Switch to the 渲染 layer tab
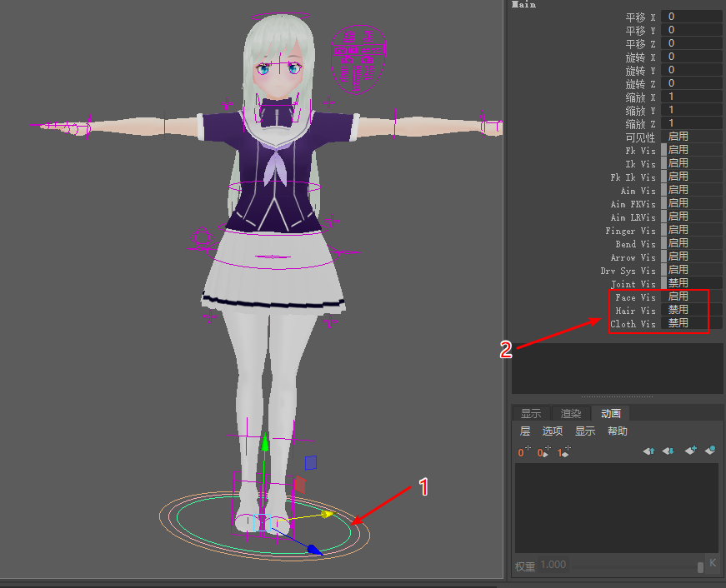The width and height of the screenshot is (726, 588). tap(571, 414)
